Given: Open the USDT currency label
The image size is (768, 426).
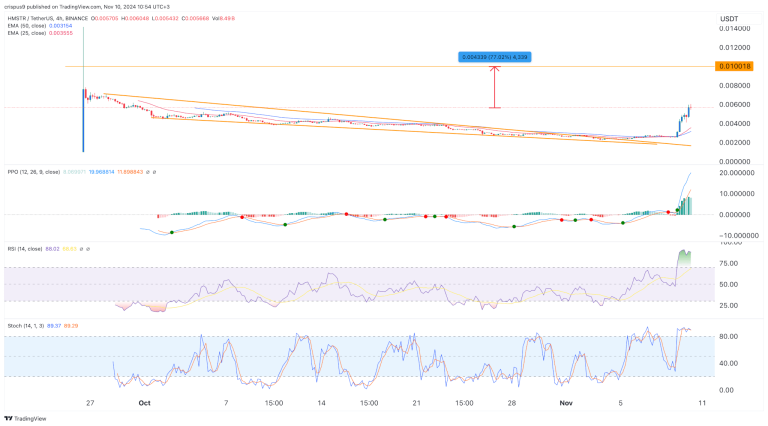Looking at the screenshot, I should point(729,19).
